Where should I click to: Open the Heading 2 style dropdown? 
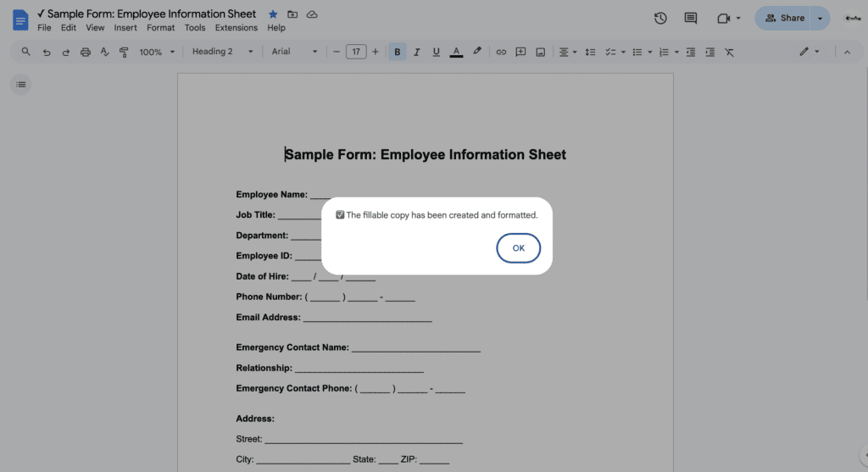[x=223, y=52]
